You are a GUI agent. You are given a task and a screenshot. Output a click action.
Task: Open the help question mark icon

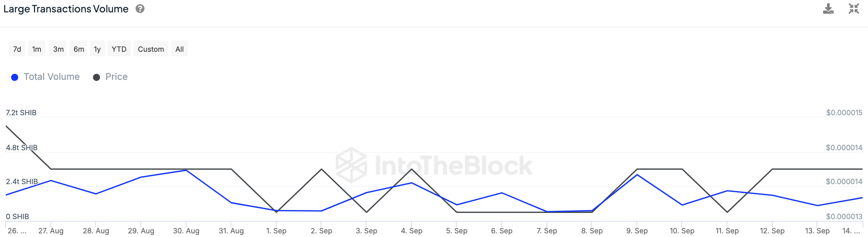[x=140, y=9]
